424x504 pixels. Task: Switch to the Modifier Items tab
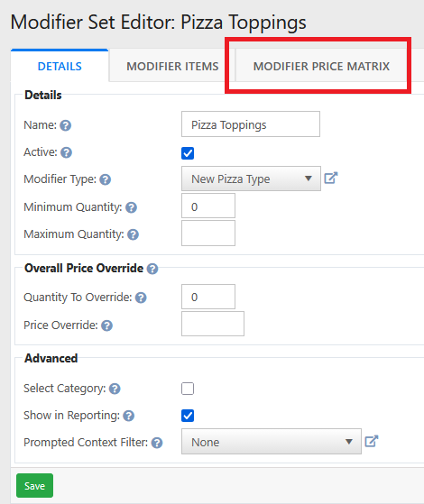coord(172,66)
